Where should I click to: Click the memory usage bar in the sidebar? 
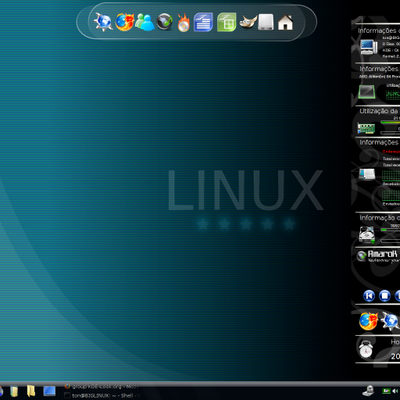pyautogui.click(x=390, y=123)
